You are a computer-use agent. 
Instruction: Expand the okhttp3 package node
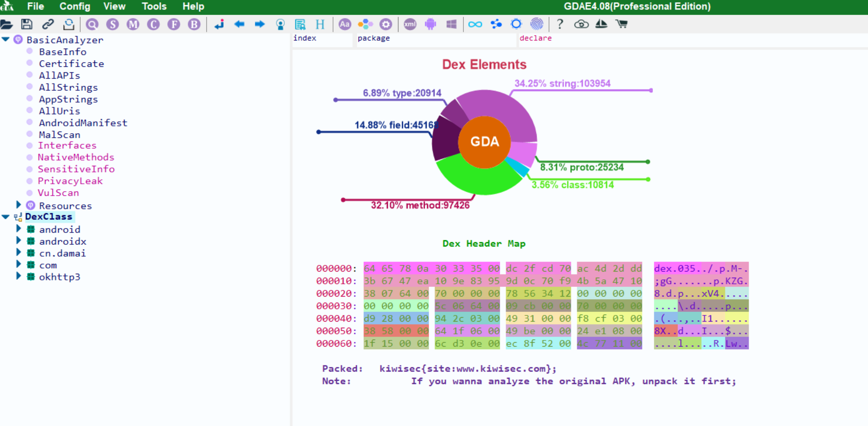coord(18,276)
